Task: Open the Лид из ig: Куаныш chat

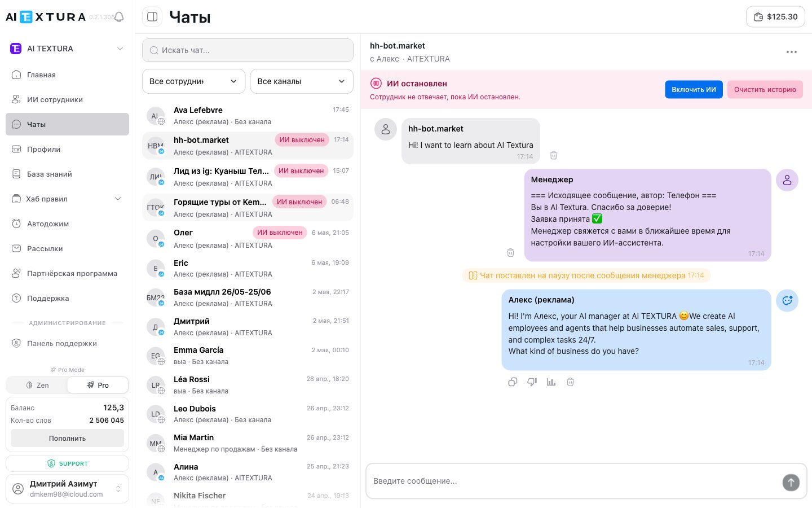Action: 248,177
